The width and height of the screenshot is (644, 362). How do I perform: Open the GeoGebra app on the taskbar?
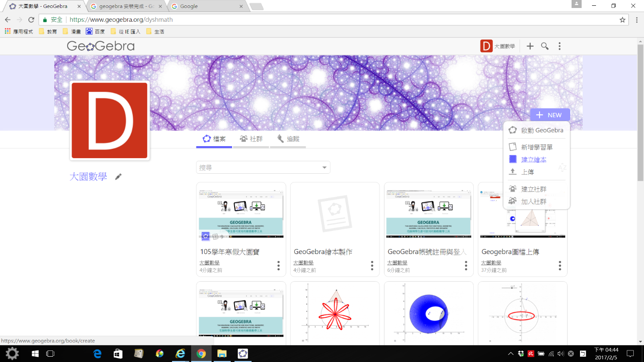tap(243, 354)
